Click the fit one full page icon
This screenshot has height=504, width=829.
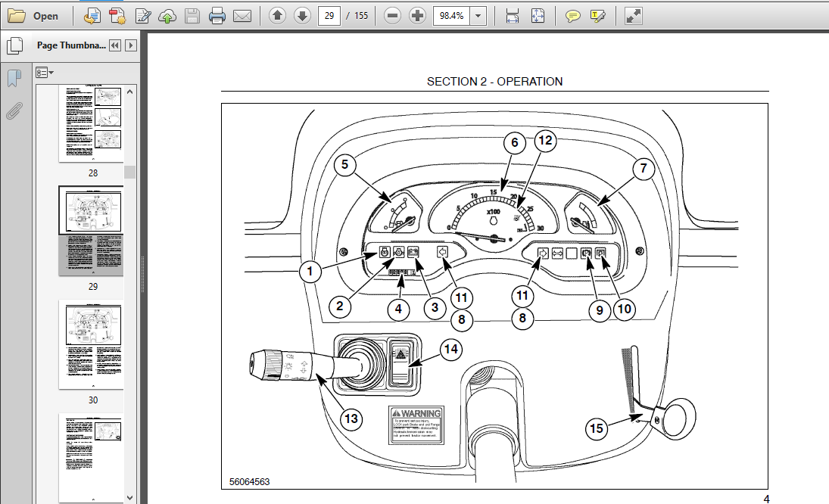[x=538, y=16]
